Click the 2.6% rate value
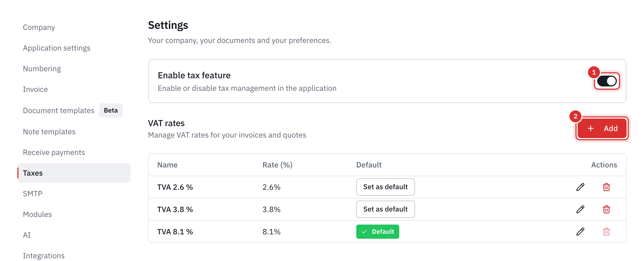Viewport: 644px width, 261px height. click(x=271, y=187)
